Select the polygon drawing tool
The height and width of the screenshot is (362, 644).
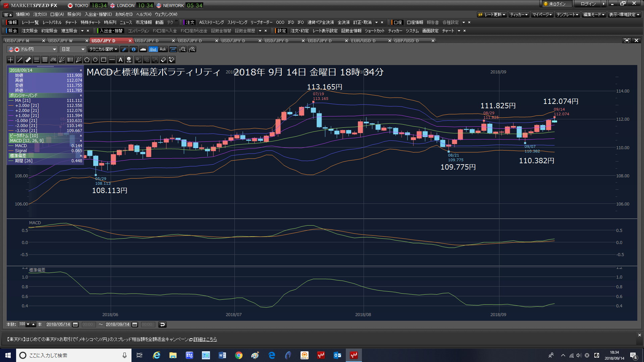(87, 60)
